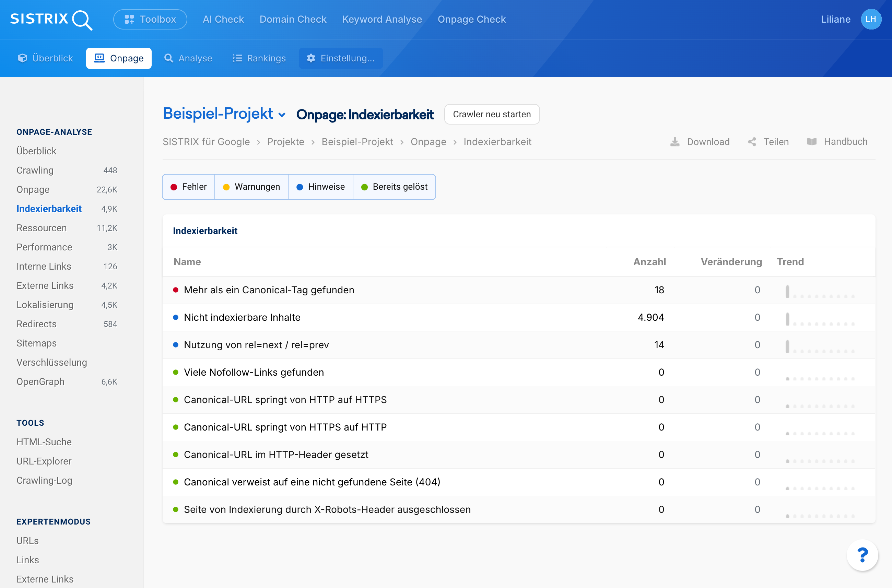Click the Teilen share icon
892x588 pixels.
click(x=752, y=142)
